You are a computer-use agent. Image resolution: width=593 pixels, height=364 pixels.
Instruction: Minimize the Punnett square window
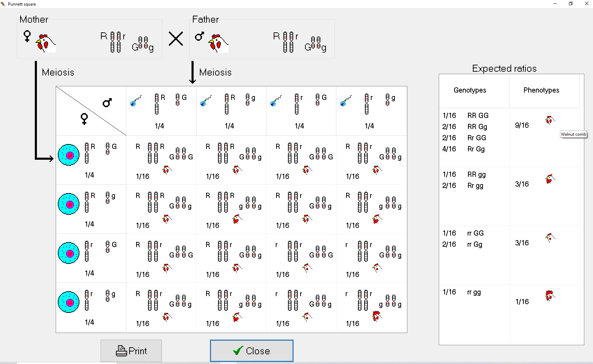(x=555, y=4)
